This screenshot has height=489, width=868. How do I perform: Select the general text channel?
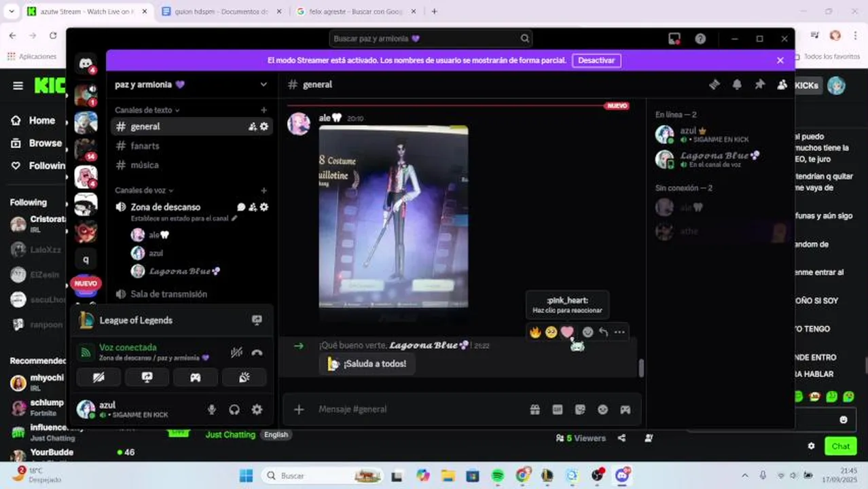click(x=192, y=126)
